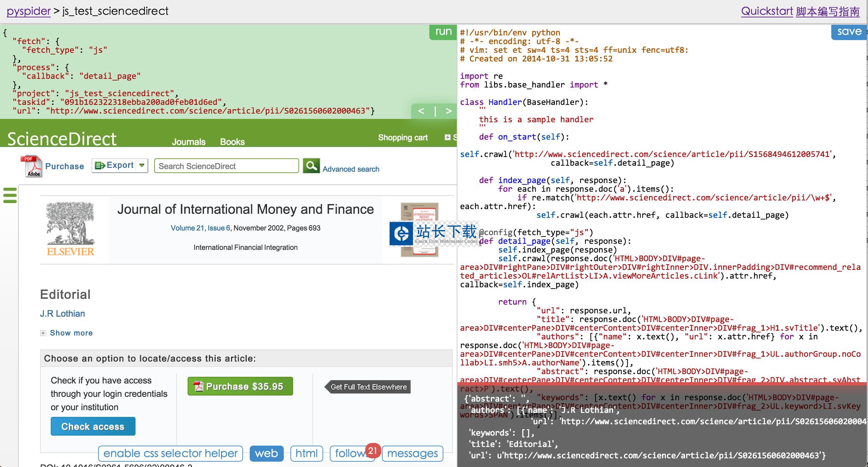The height and width of the screenshot is (467, 868).
Task: Open the green hamburger sidebar menu
Action: pos(10,195)
